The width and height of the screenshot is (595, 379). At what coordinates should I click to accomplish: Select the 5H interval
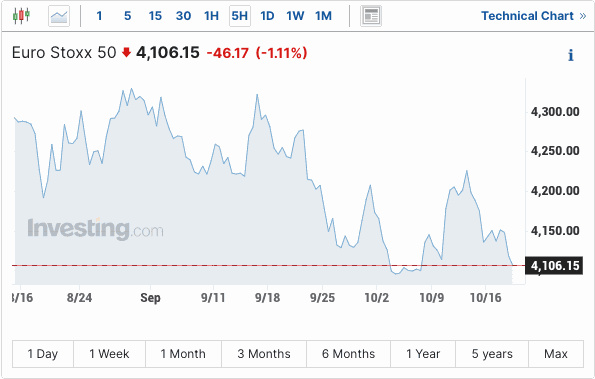point(240,16)
